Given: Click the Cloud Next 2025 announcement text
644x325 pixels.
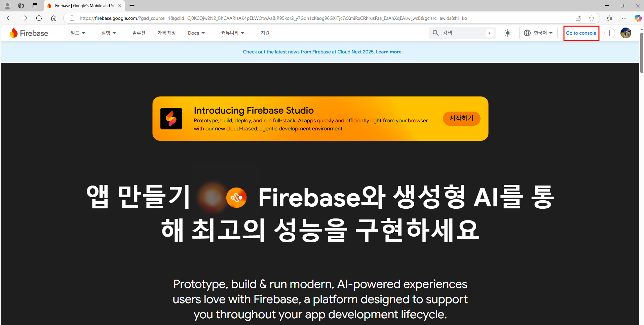Looking at the screenshot, I should (309, 52).
